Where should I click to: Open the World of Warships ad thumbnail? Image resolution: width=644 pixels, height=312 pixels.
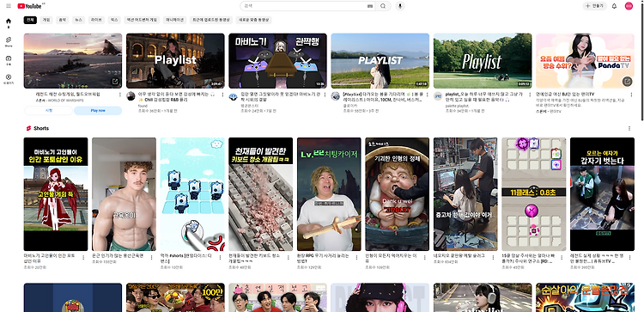73,61
